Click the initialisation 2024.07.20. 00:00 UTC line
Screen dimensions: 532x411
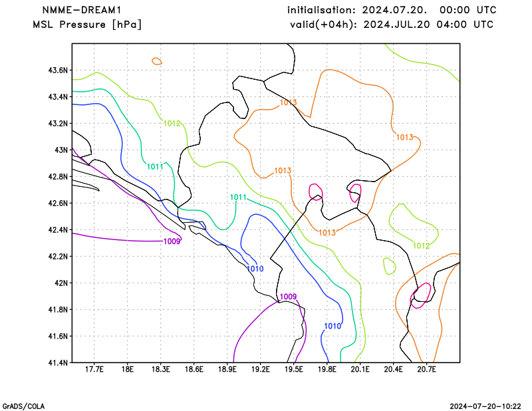pos(392,10)
